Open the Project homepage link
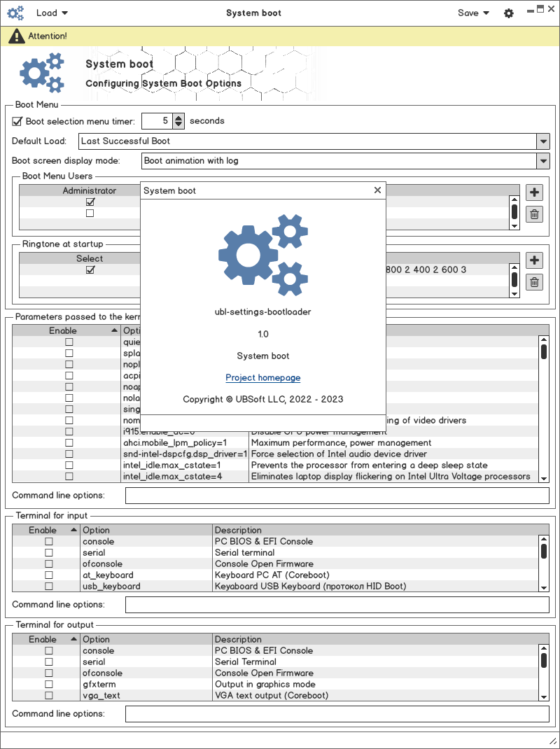This screenshot has width=560, height=749. 262,378
